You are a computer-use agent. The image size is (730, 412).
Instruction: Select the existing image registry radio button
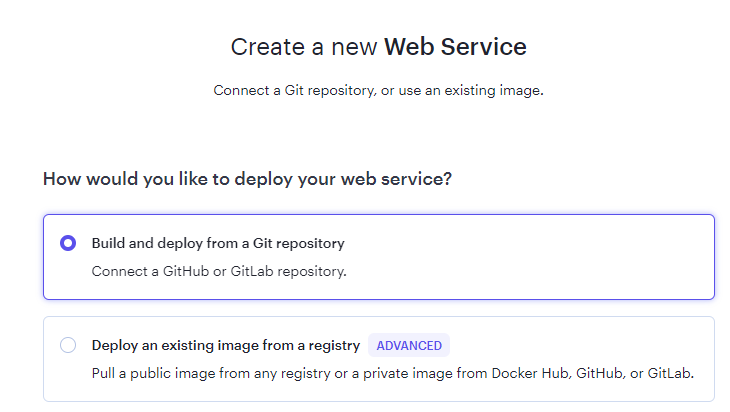pos(68,345)
